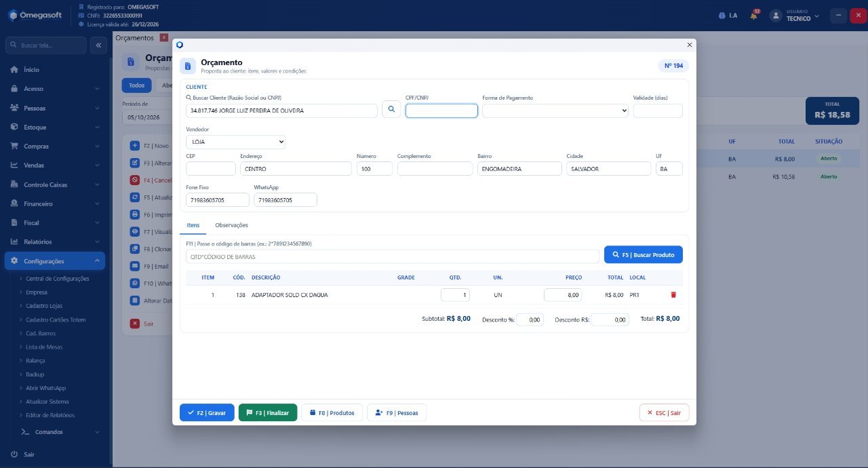The height and width of the screenshot is (468, 868).
Task: Open the notifications bell icon
Action: [753, 16]
